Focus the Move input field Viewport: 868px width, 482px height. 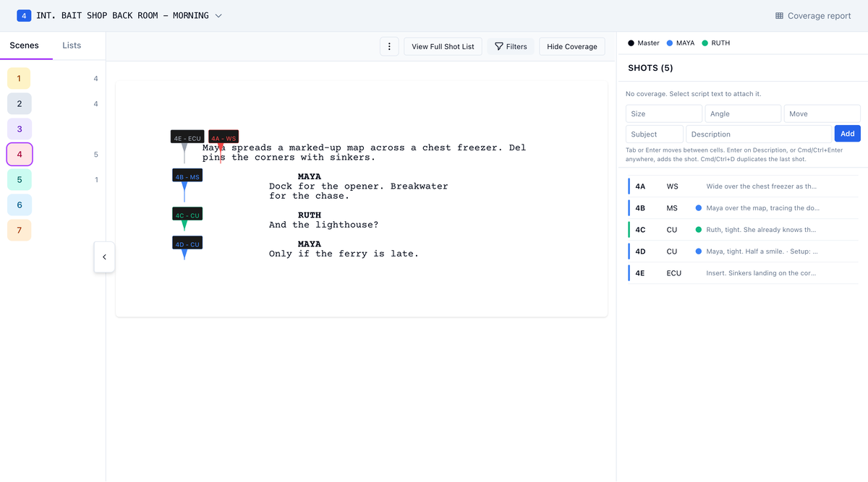pyautogui.click(x=822, y=113)
